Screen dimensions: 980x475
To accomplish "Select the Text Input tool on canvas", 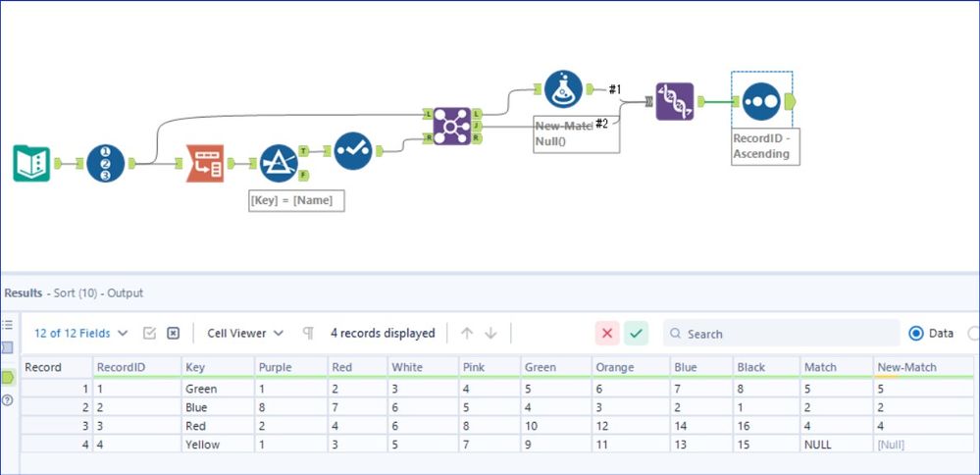I will (31, 163).
